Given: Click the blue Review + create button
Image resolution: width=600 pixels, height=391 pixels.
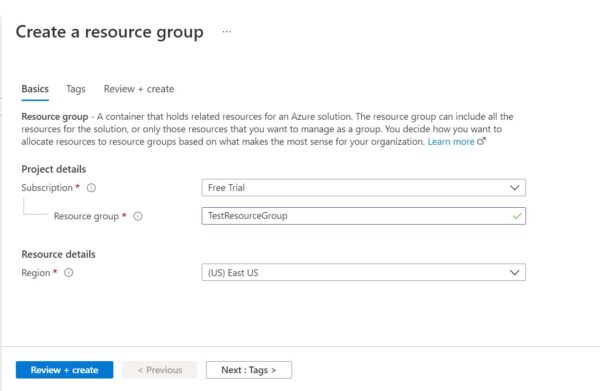Looking at the screenshot, I should pos(64,370).
